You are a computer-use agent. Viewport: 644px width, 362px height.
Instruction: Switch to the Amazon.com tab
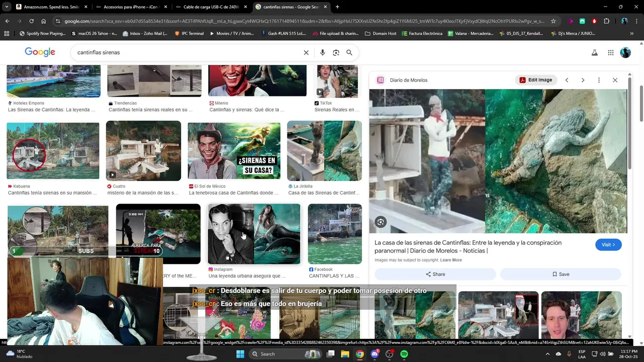tap(51, 7)
